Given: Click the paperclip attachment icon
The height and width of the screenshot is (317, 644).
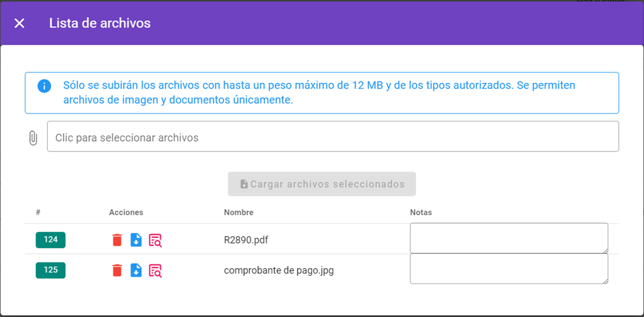Looking at the screenshot, I should 33,138.
